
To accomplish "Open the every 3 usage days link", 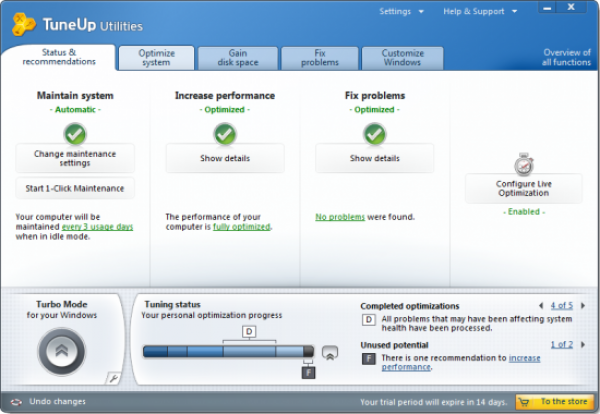I will pyautogui.click(x=97, y=227).
